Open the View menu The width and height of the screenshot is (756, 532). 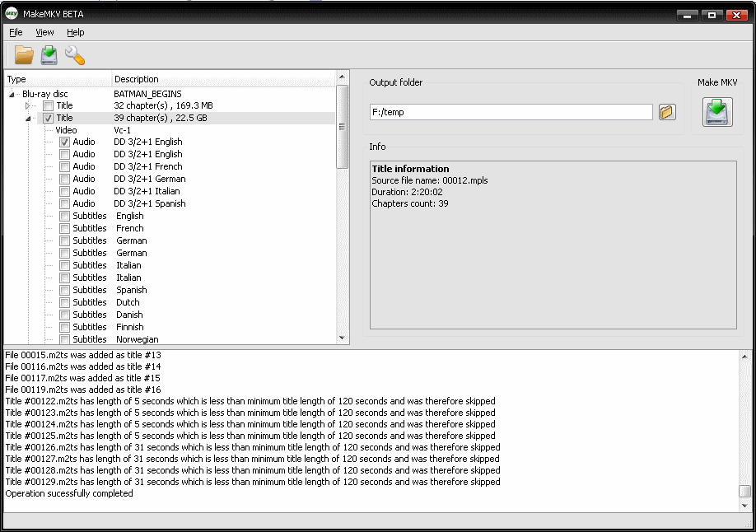click(44, 32)
